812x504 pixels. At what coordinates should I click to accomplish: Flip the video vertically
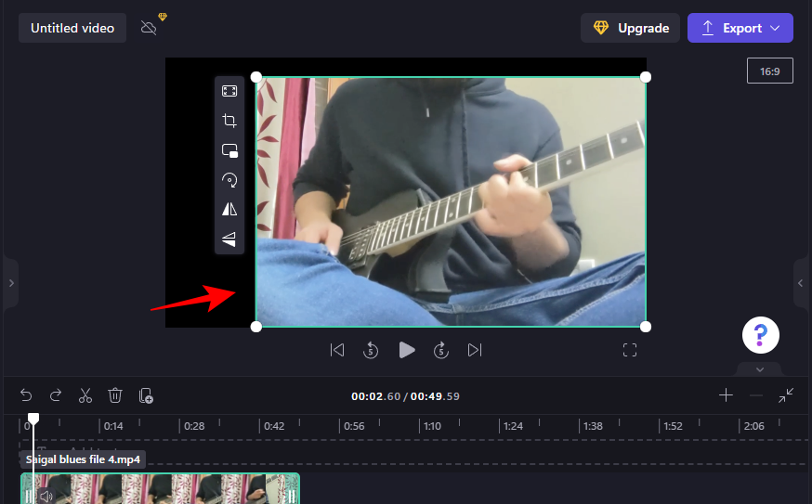point(229,239)
